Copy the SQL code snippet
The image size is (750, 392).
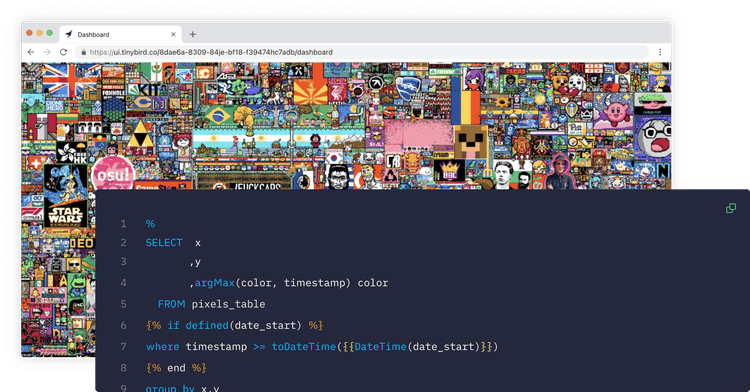pos(731,208)
